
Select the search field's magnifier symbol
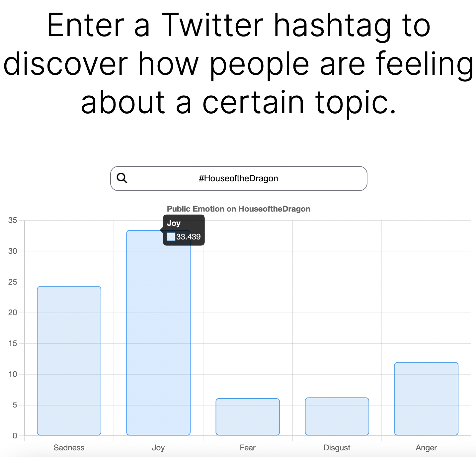click(122, 178)
